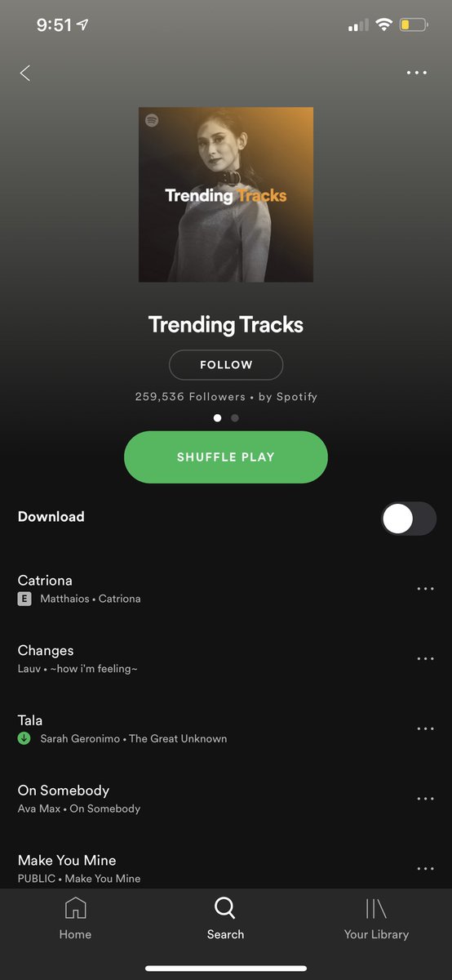Open more options for Tala track
Viewport: 452px width, 980px height.
[x=425, y=728]
